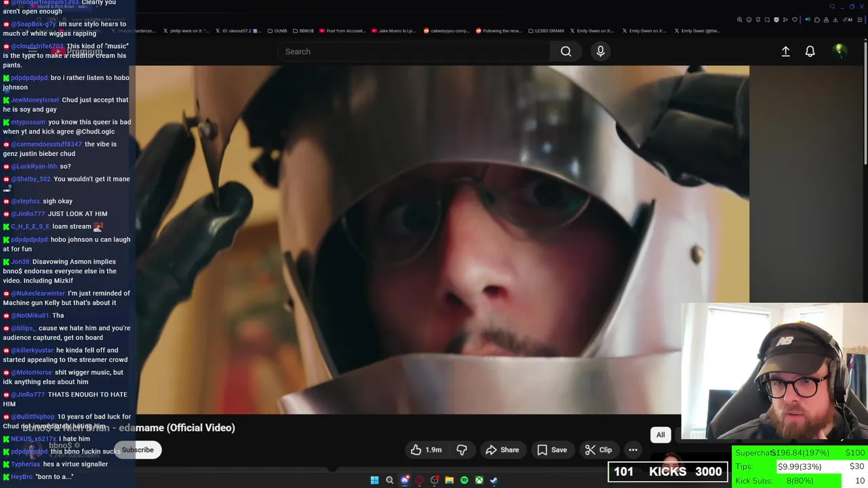Create a Clip with the scissors button
Screen dimensions: 868x488
[598, 450]
